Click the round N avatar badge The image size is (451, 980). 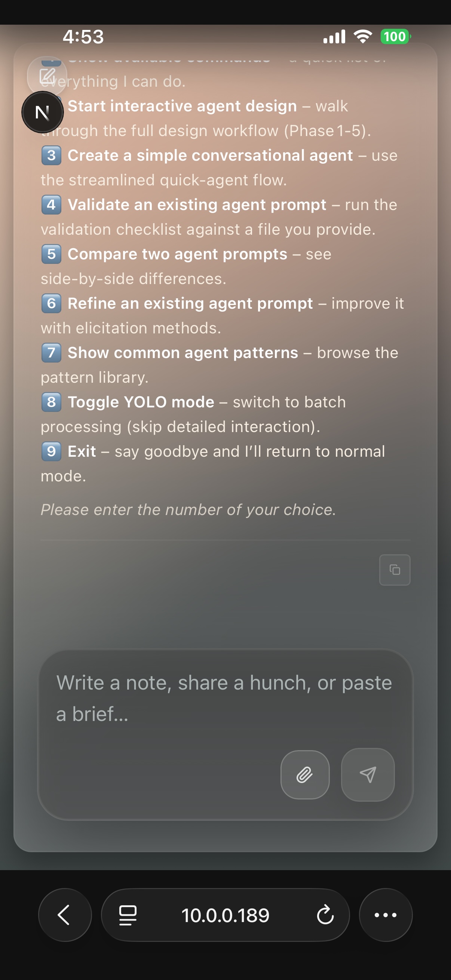click(42, 112)
